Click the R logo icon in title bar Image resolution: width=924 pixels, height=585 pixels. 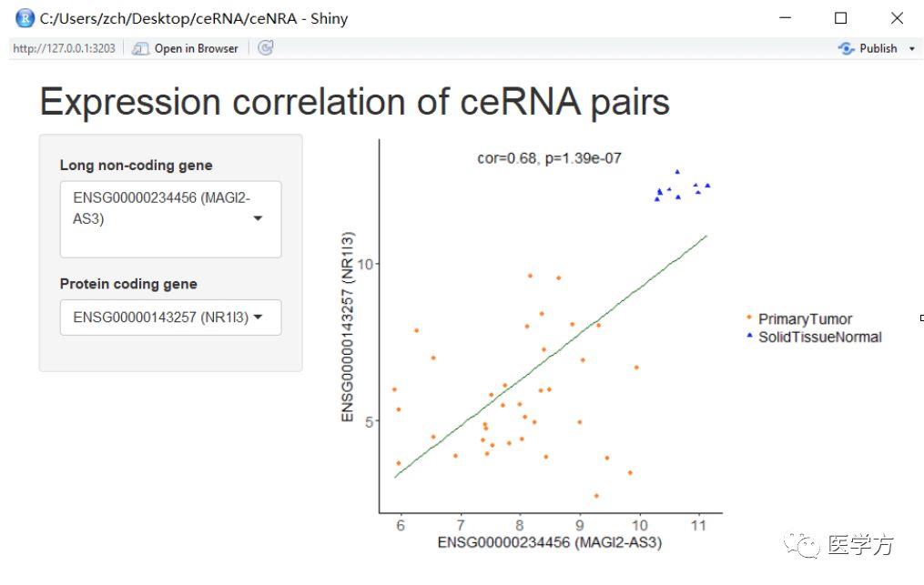coord(25,18)
